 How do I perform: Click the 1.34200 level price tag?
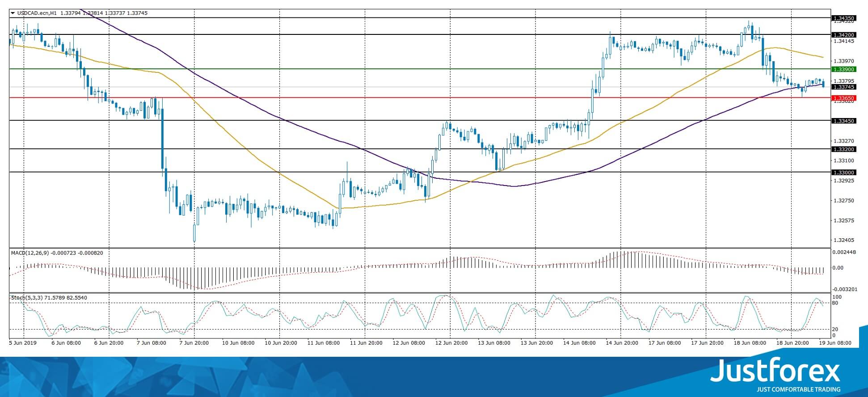[843, 35]
